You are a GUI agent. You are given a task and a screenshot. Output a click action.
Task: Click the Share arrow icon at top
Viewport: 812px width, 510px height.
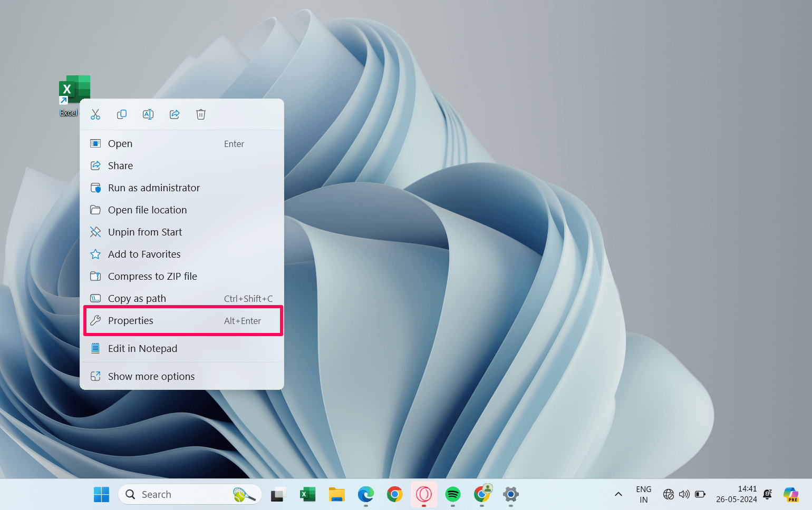[175, 114]
